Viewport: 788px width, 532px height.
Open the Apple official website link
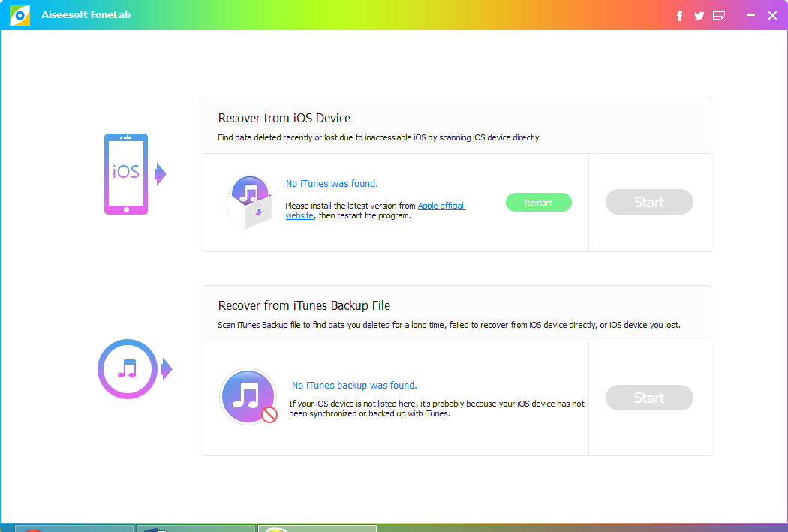coord(441,206)
